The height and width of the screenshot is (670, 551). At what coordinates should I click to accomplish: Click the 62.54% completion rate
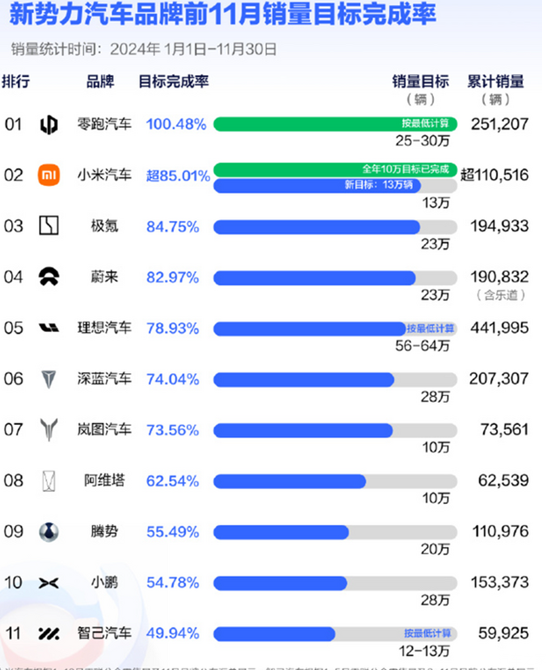(173, 481)
